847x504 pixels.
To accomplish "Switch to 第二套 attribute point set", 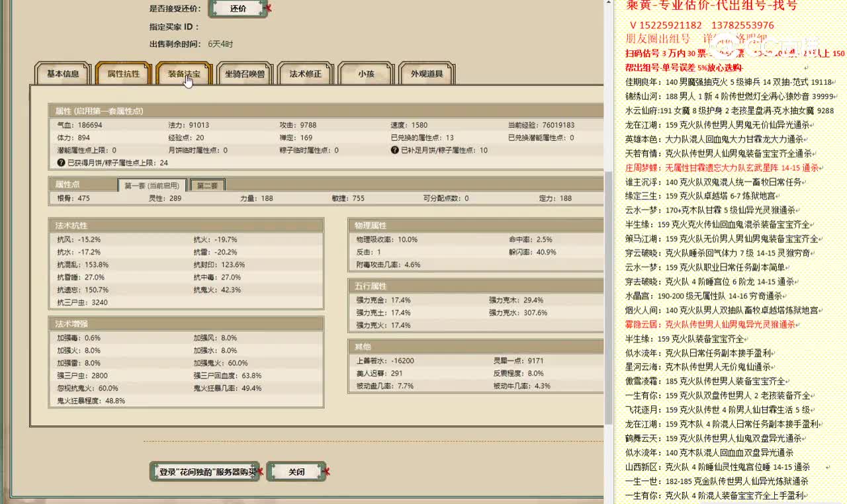I will click(207, 186).
